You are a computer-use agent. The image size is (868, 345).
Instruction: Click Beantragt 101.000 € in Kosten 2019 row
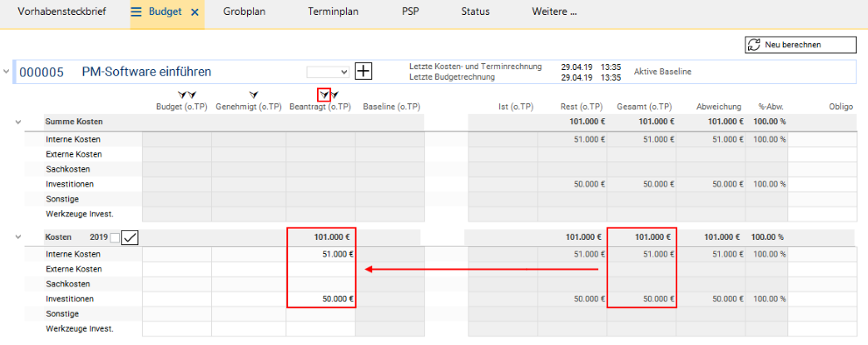pos(332,237)
